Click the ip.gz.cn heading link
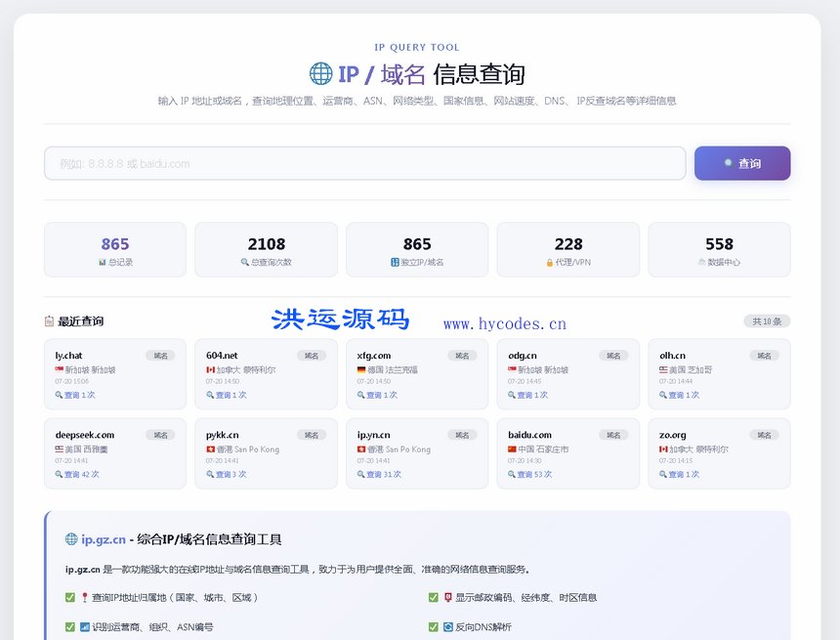840x640 pixels. click(104, 539)
